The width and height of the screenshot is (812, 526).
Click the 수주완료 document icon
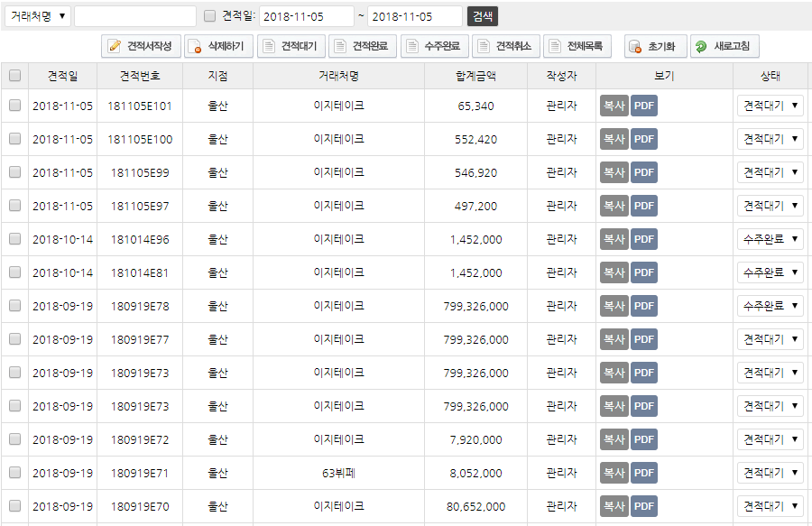click(411, 46)
